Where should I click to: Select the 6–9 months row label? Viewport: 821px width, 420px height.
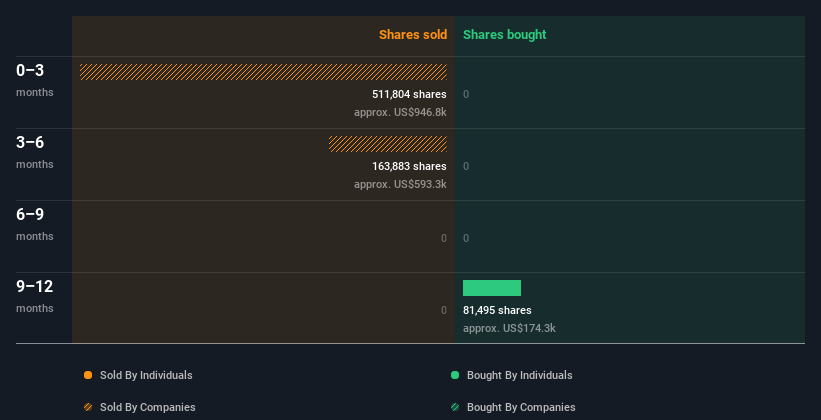pyautogui.click(x=35, y=225)
